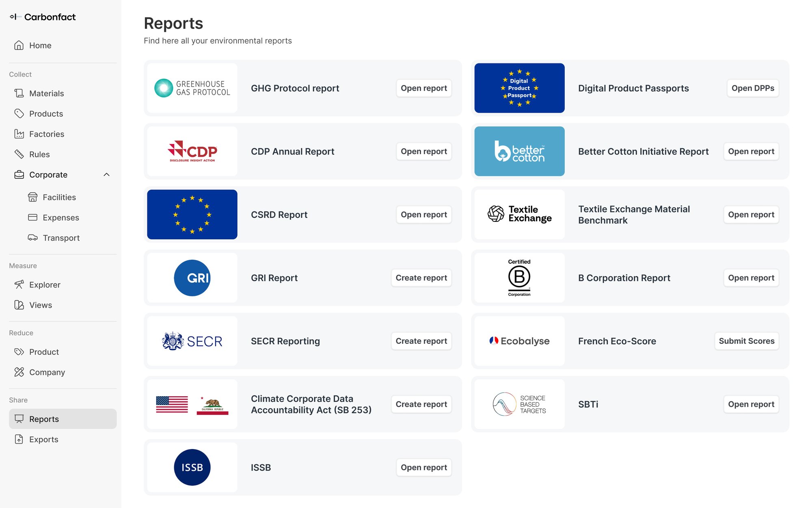Click the Open DPPs button
This screenshot has height=508, width=812.
pyautogui.click(x=752, y=88)
